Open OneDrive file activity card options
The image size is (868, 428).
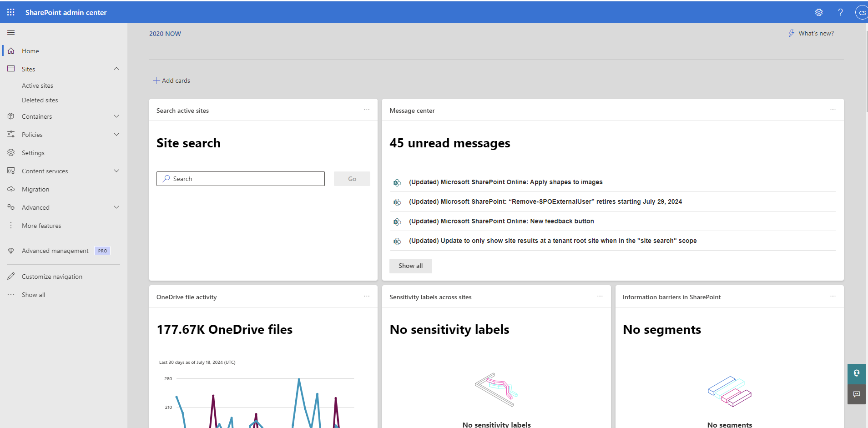(367, 297)
